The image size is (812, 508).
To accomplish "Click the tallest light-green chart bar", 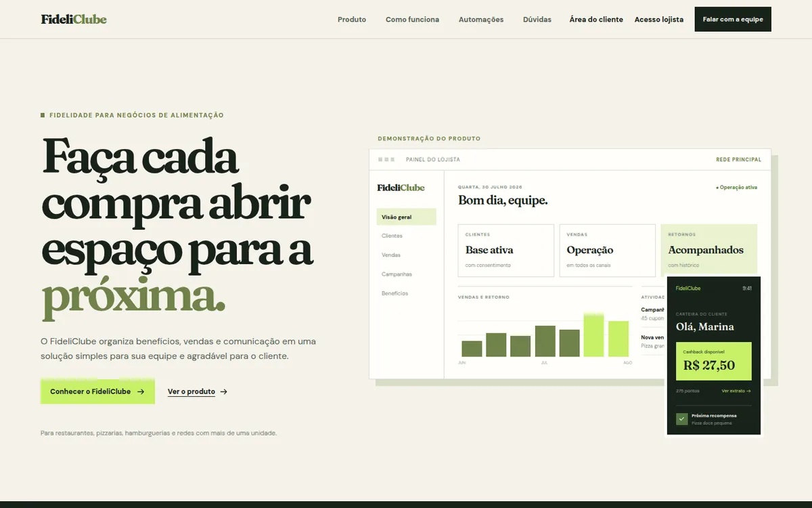I will point(593,335).
